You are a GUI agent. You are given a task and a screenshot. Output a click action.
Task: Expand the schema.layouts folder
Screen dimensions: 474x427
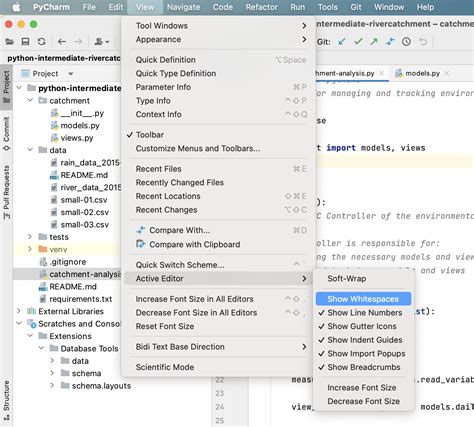(x=52, y=385)
